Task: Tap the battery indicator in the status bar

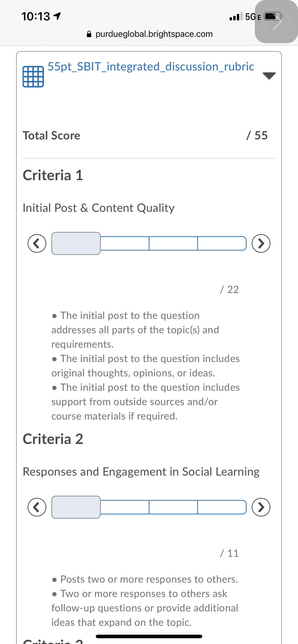Action: coord(272,17)
